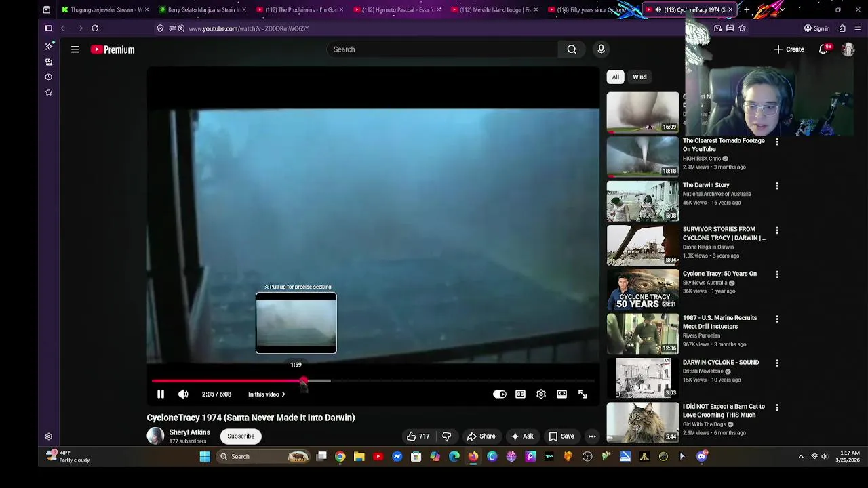Open options for 'Cyclone Tracy: 50 Years On'
Viewport: 868px width, 488px height.
click(777, 274)
